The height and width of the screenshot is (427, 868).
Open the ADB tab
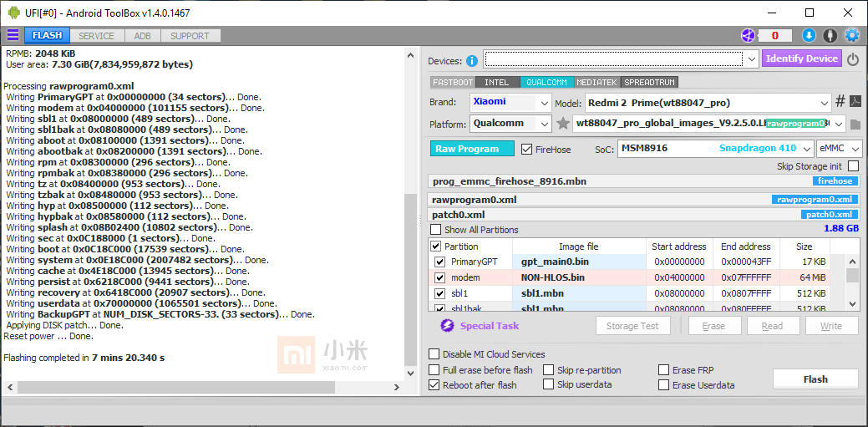pyautogui.click(x=142, y=36)
